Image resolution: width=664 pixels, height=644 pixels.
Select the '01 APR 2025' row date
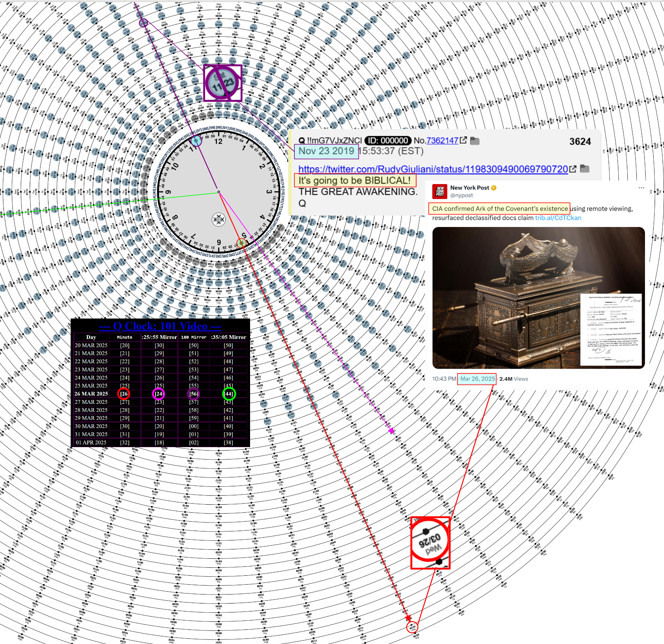91,442
